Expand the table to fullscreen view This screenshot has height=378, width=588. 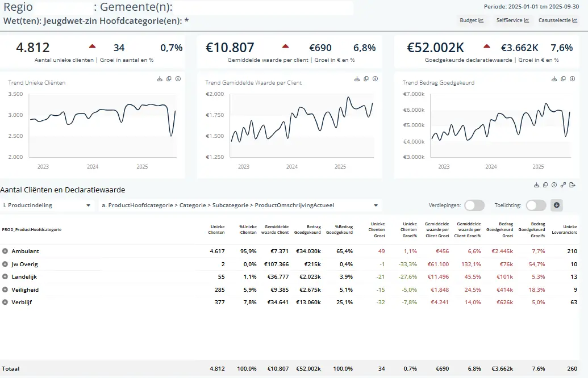[x=563, y=185]
